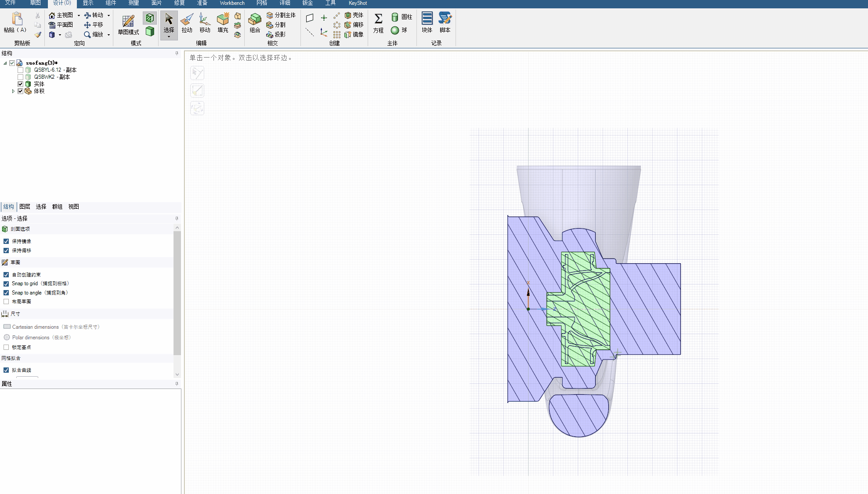Viewport: 868px width, 494px height.
Task: Click the Cut scissors icon
Action: (x=37, y=16)
